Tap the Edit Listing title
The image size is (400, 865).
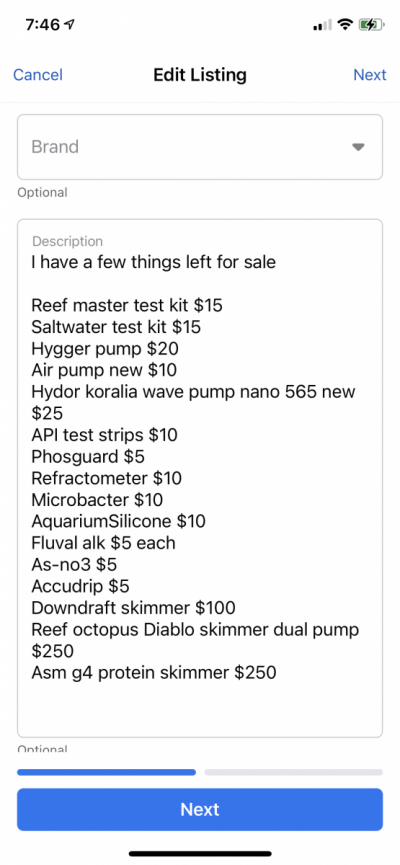point(200,74)
